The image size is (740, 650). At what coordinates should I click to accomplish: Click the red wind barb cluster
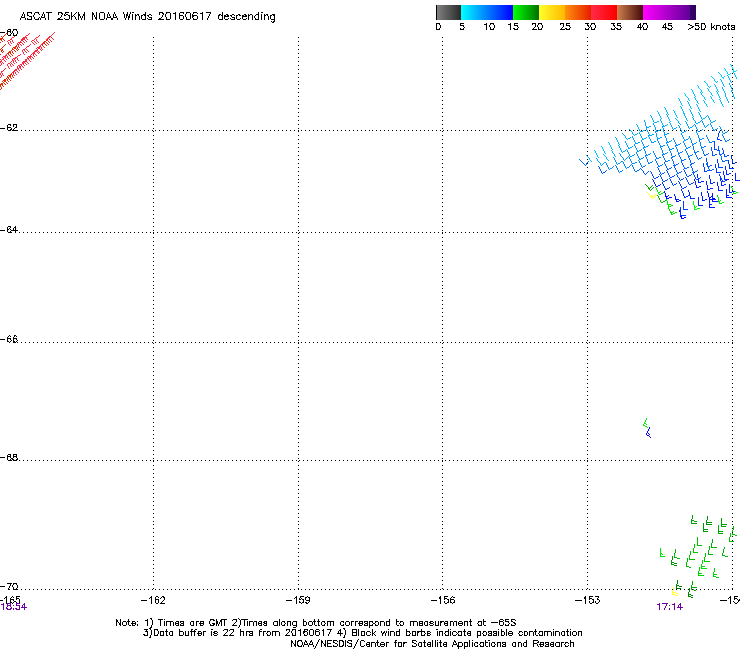click(x=26, y=59)
